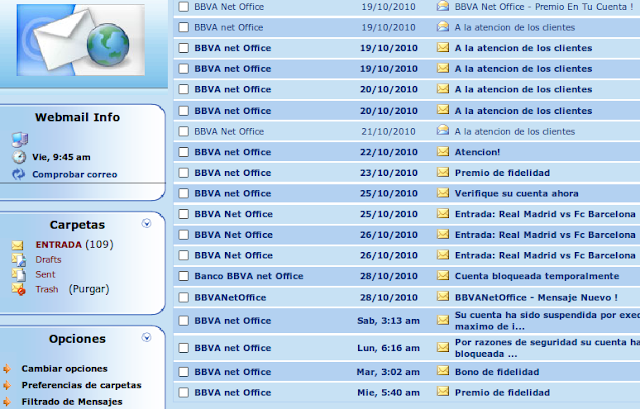Screen dimensions: 640x409
Task: Check the BBVANetOffice 28/10/2010 message box
Action: pos(184,298)
